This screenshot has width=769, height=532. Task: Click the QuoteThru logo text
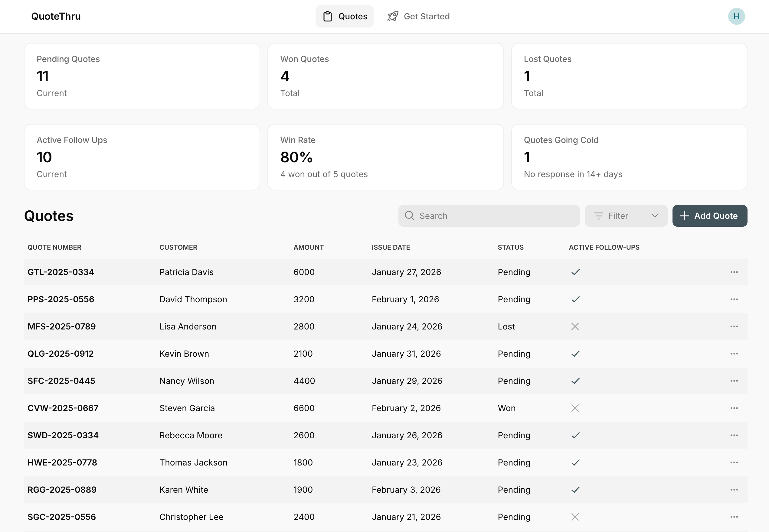point(56,16)
